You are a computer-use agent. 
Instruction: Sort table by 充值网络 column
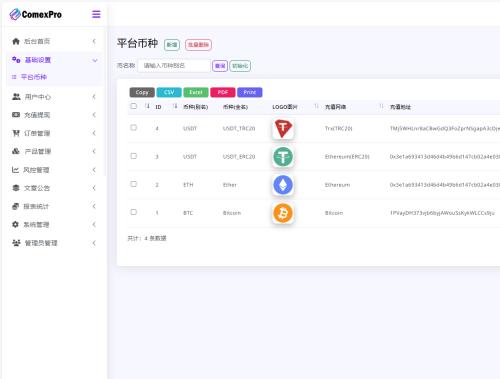click(x=335, y=107)
